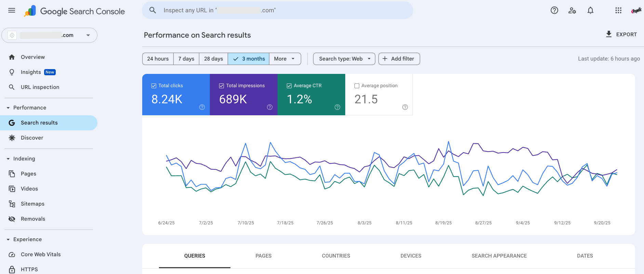Open the Removals page in the sidebar
The image size is (644, 274).
pos(33,219)
